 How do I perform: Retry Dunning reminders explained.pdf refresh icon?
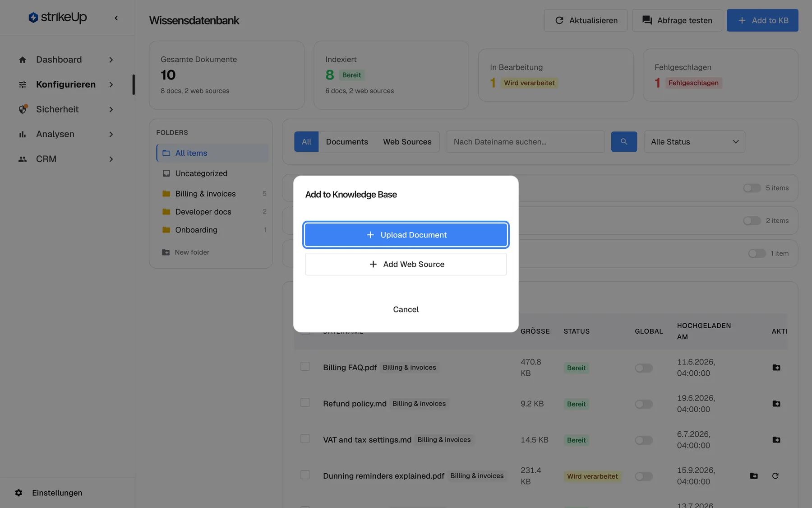[775, 476]
